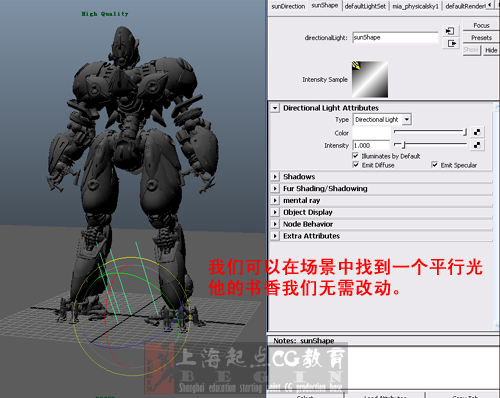
Task: Click the go-to-input-connection arrow icon
Action: (451, 31)
